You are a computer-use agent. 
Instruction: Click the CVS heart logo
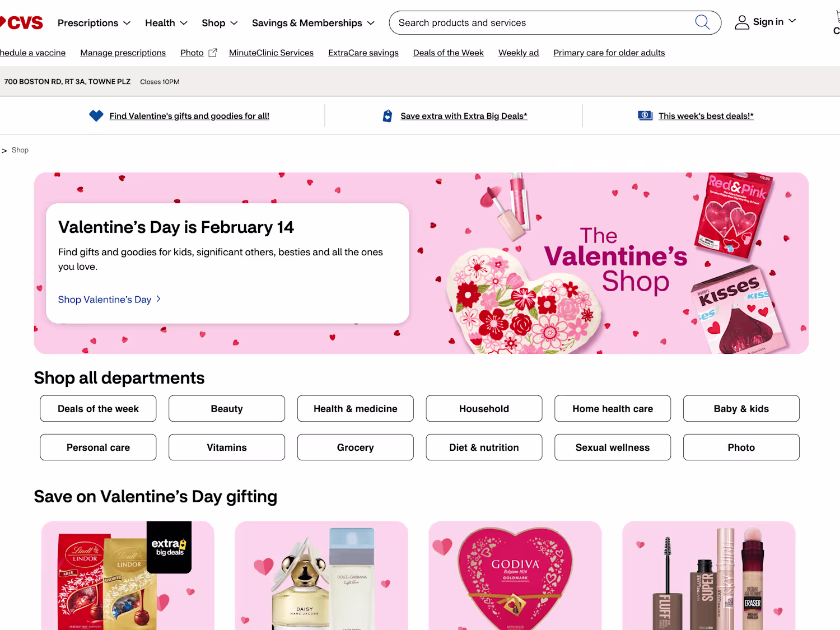(x=22, y=23)
